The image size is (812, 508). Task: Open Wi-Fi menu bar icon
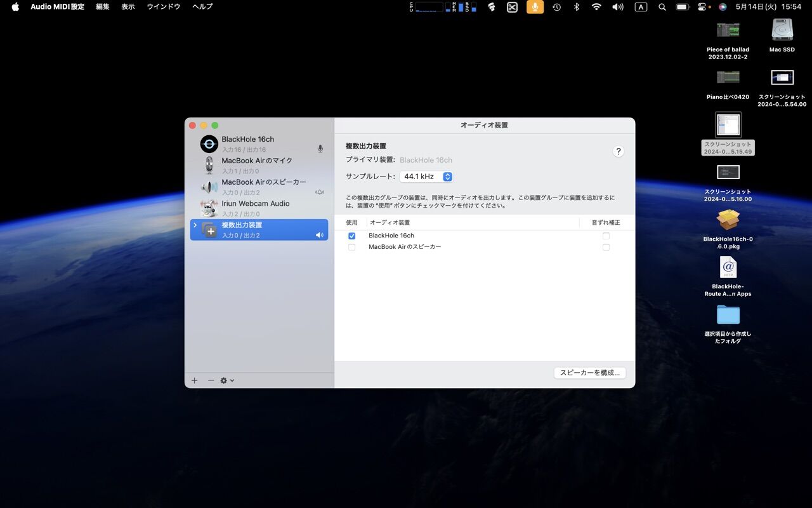pyautogui.click(x=596, y=7)
